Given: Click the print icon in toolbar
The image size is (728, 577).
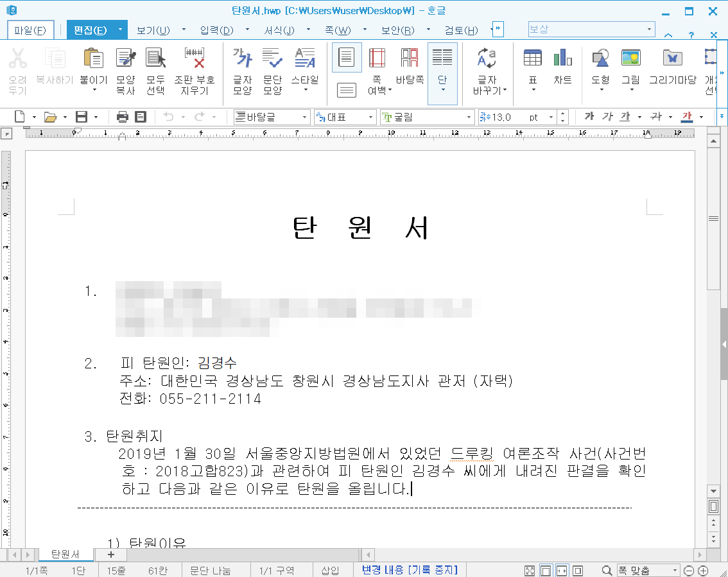Looking at the screenshot, I should (x=123, y=117).
